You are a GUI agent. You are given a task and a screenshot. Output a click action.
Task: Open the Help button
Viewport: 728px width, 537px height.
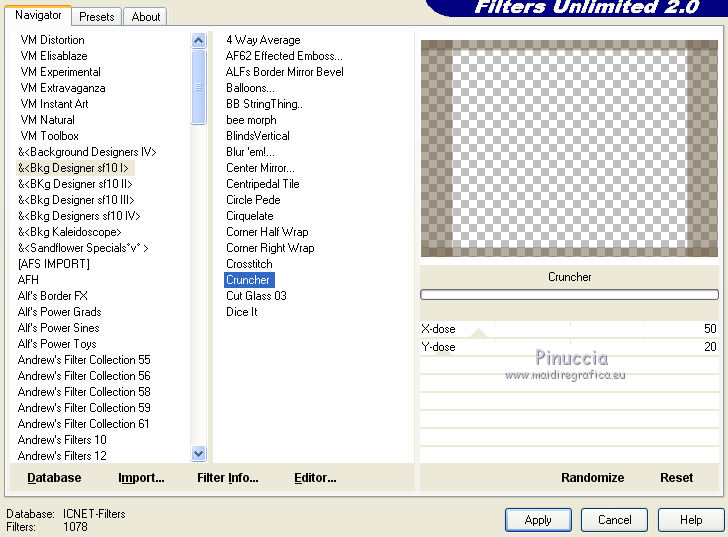pyautogui.click(x=691, y=520)
